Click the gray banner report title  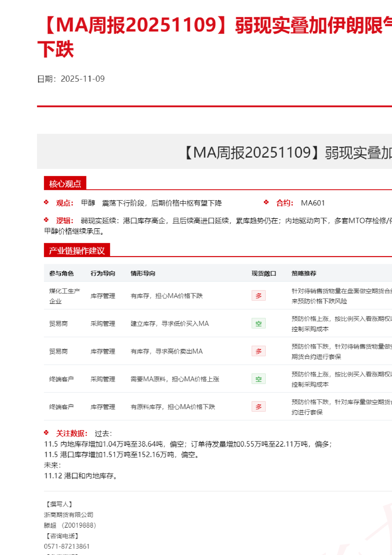[x=287, y=152]
